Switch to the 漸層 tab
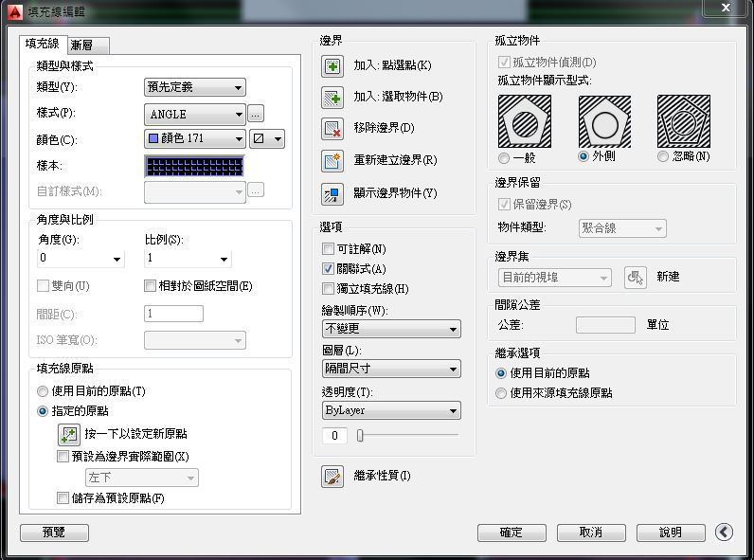This screenshot has height=560, width=754. click(88, 45)
